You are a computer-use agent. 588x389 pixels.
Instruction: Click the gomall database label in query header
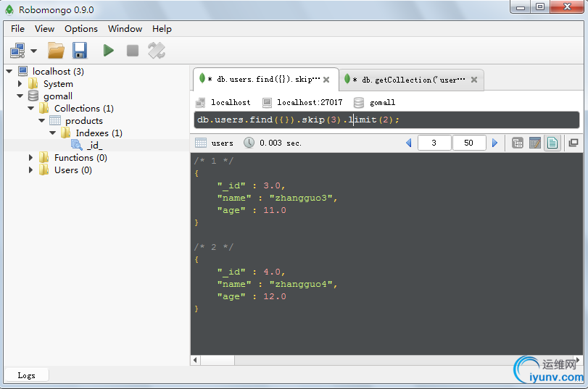point(382,102)
